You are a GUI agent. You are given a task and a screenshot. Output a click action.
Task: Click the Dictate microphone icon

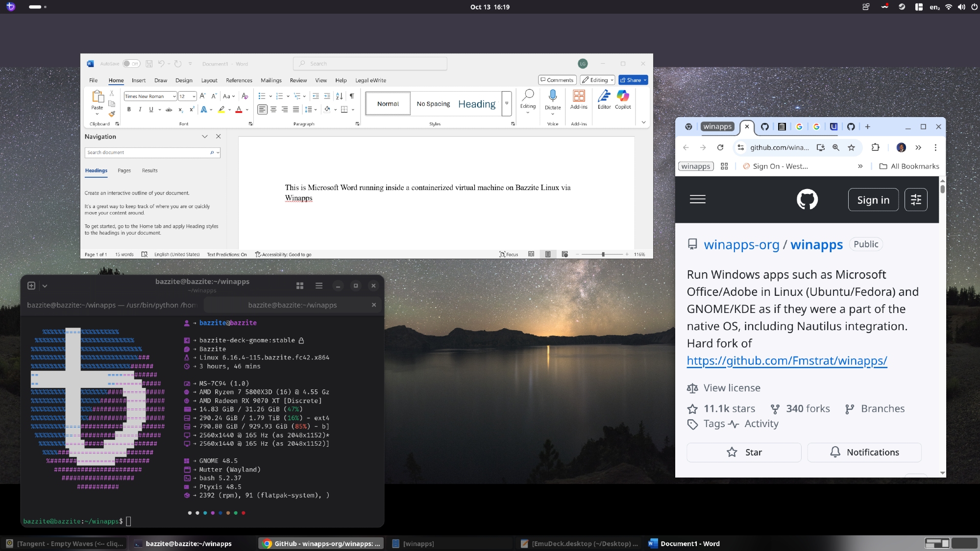552,96
